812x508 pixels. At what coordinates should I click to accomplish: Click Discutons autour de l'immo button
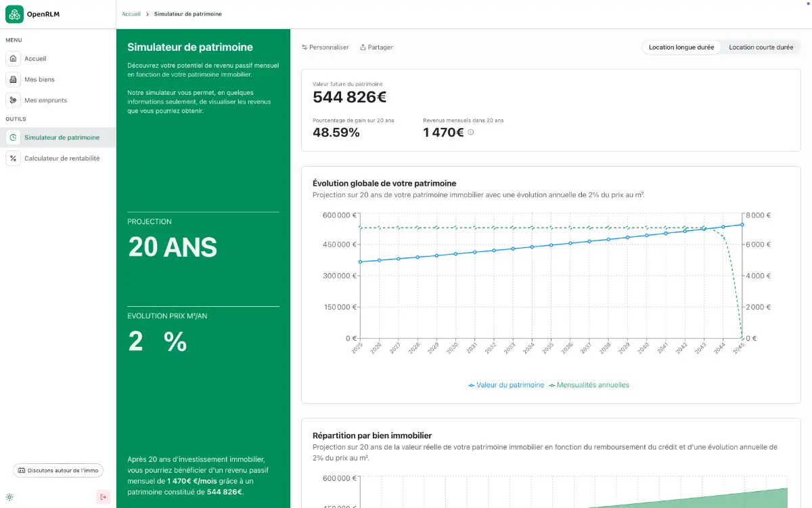(58, 470)
